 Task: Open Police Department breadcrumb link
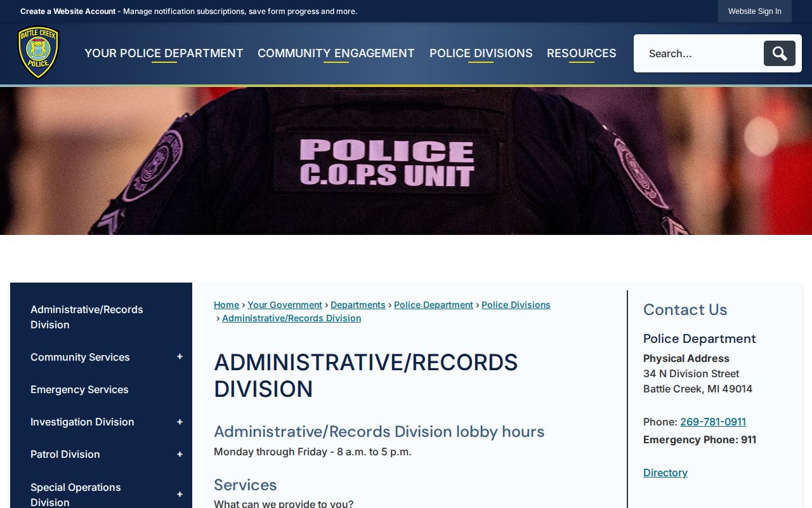tap(433, 305)
